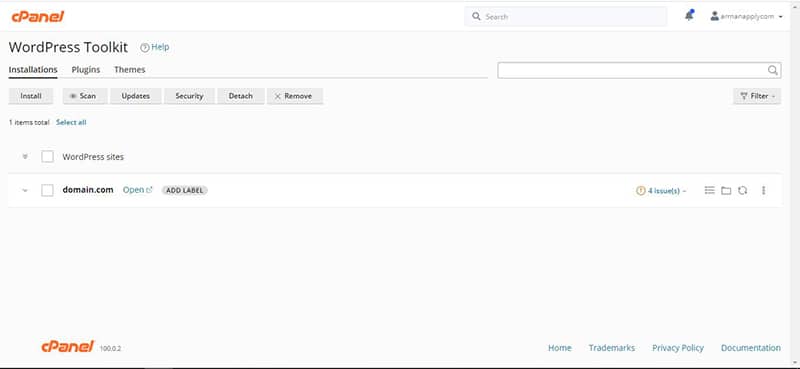This screenshot has height=369, width=800.
Task: Open the armanapplycom user menu
Action: click(746, 16)
